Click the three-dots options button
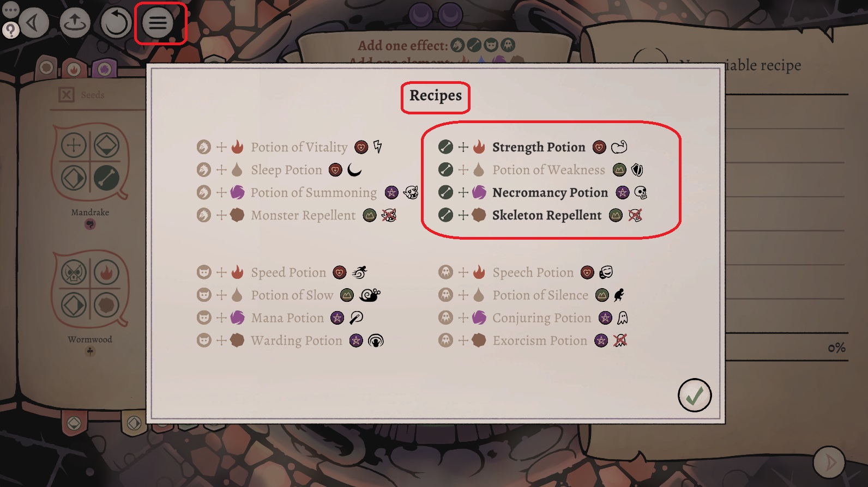Image resolution: width=868 pixels, height=487 pixels. [x=10, y=10]
